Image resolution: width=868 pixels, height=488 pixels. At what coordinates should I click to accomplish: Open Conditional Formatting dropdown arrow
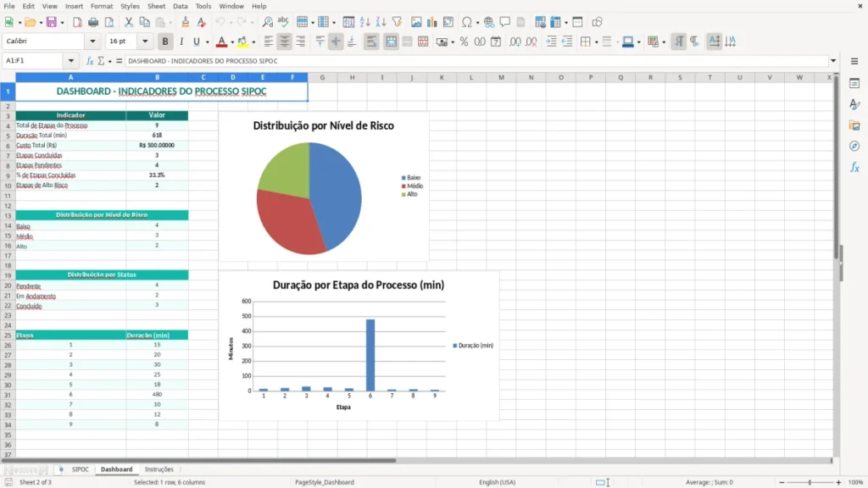pyautogui.click(x=664, y=42)
